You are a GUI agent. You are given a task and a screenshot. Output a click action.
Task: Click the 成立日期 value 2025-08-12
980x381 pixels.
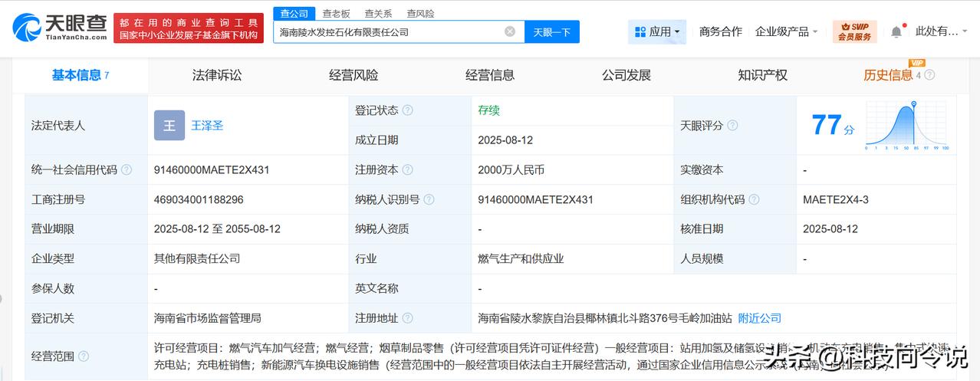point(505,140)
